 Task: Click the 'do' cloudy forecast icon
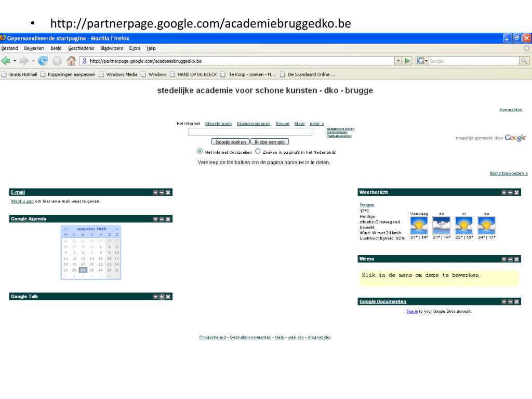coord(442,225)
